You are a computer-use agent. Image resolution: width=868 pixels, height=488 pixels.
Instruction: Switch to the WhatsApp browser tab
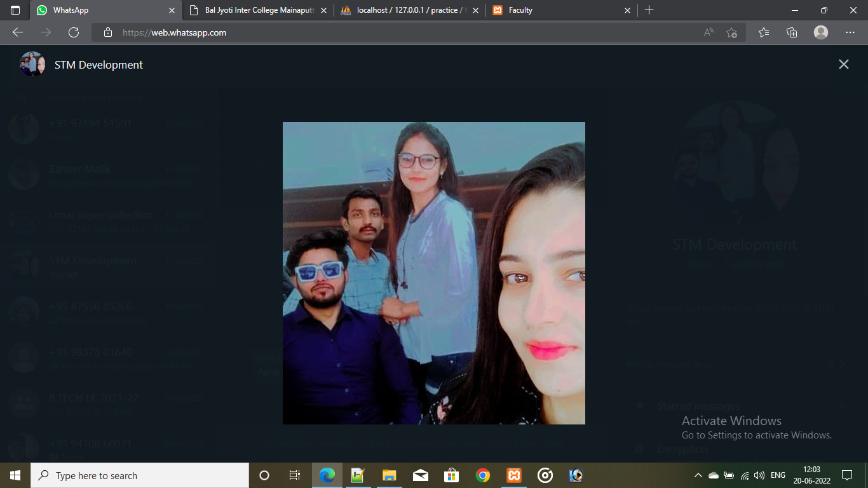[105, 10]
